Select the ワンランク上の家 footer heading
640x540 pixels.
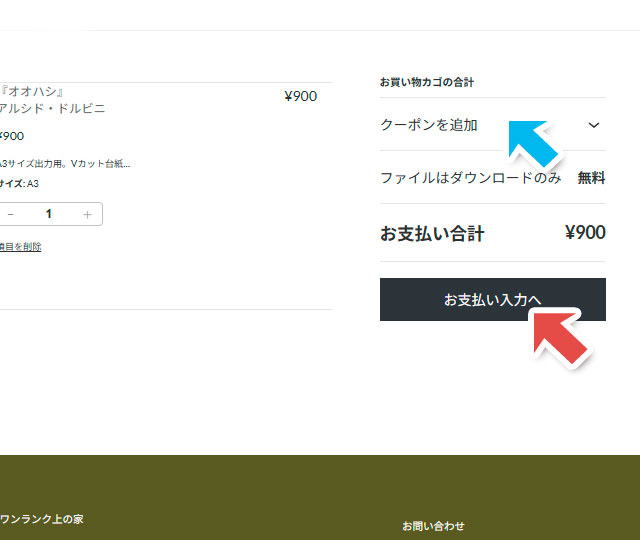click(42, 519)
